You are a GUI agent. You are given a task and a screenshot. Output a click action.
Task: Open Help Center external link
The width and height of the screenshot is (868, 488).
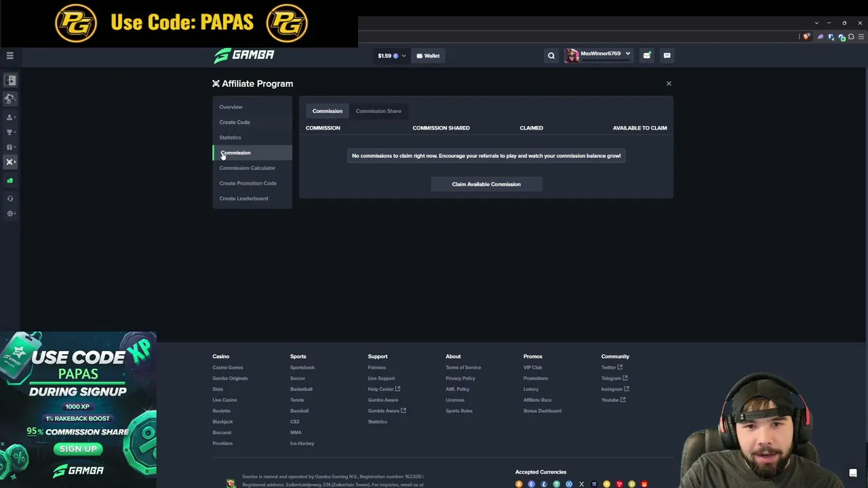coord(384,389)
